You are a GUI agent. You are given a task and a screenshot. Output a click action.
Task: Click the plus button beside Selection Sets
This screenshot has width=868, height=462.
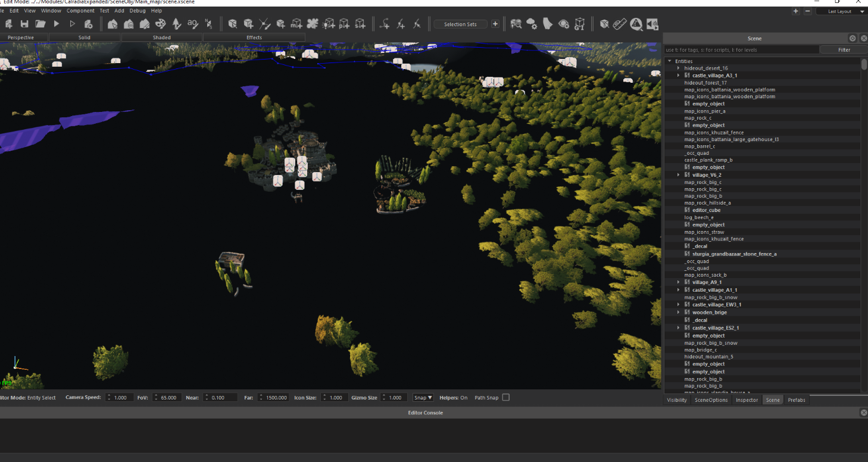(x=495, y=24)
